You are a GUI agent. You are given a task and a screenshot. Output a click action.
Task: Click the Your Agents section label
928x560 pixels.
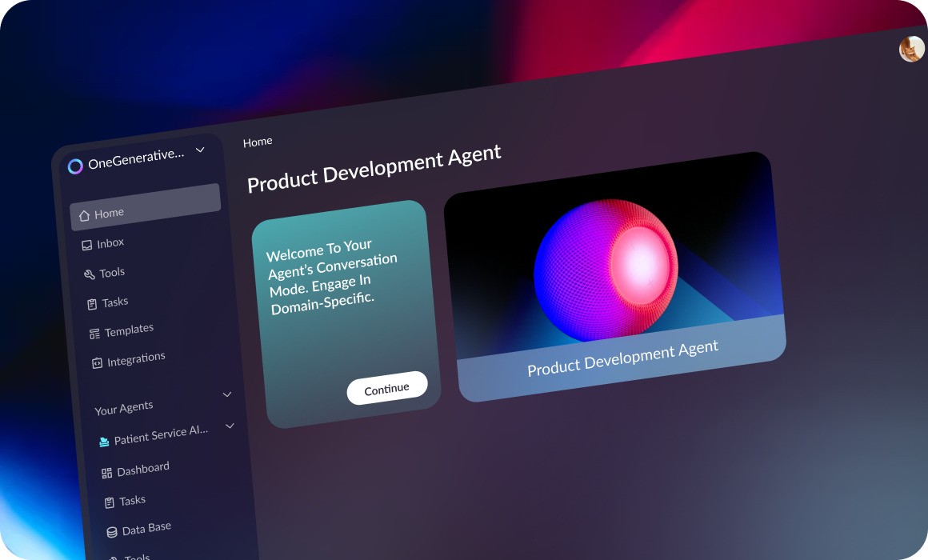[x=124, y=408]
